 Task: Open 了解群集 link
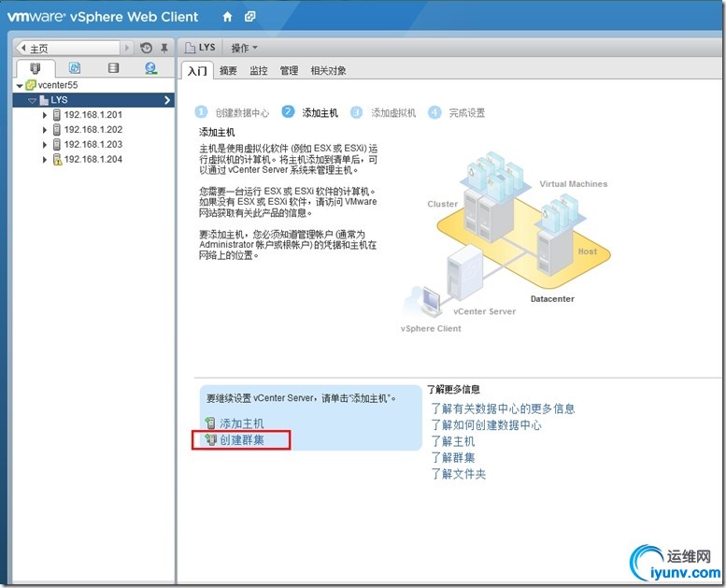pyautogui.click(x=453, y=458)
